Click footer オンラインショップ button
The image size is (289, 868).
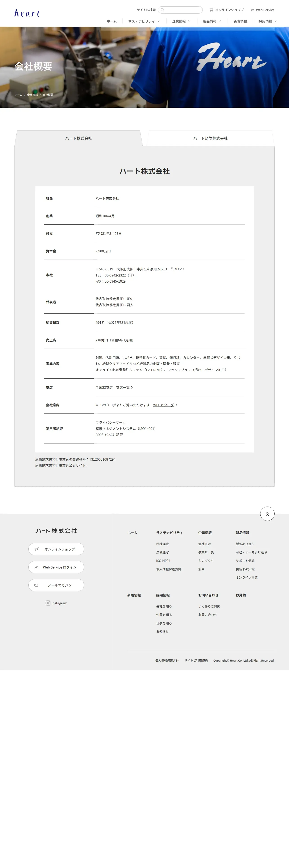click(x=56, y=549)
